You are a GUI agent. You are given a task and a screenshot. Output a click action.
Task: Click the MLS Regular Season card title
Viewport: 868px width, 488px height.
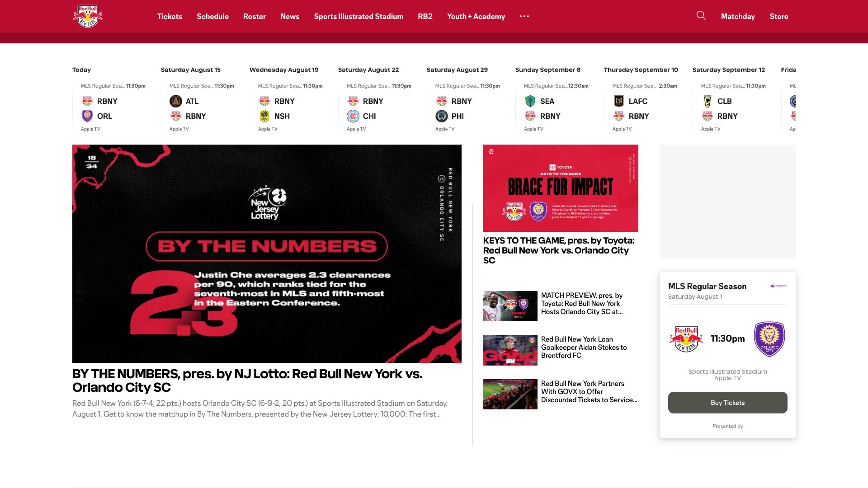tap(707, 286)
